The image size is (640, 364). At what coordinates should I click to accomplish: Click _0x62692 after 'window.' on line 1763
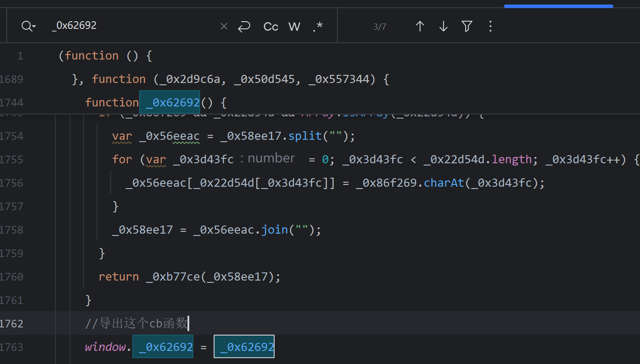click(163, 346)
